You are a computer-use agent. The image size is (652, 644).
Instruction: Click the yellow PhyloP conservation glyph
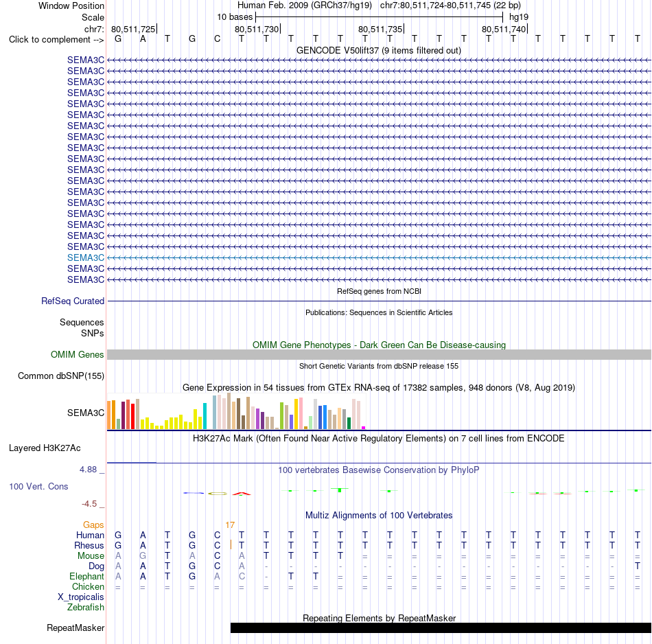[x=217, y=494]
